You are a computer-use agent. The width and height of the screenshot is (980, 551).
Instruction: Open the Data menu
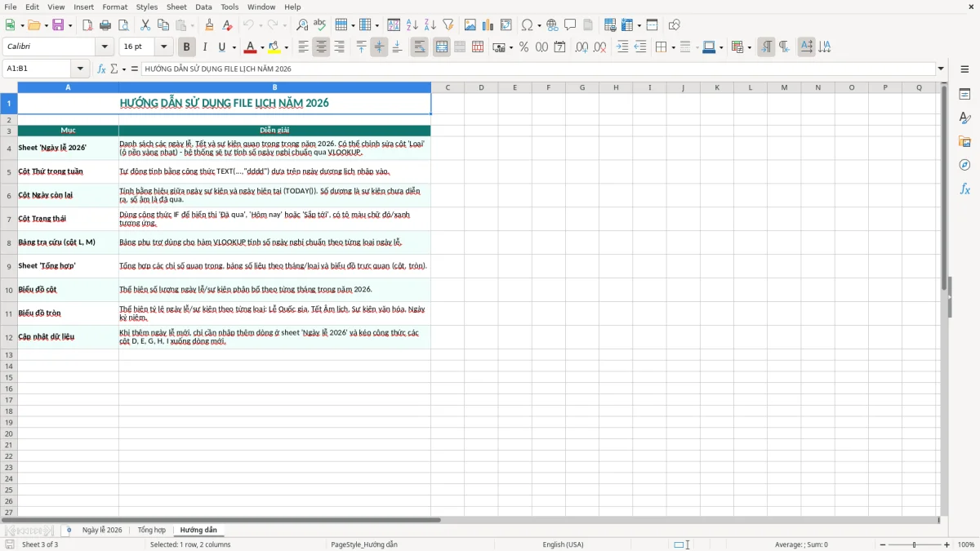point(203,7)
